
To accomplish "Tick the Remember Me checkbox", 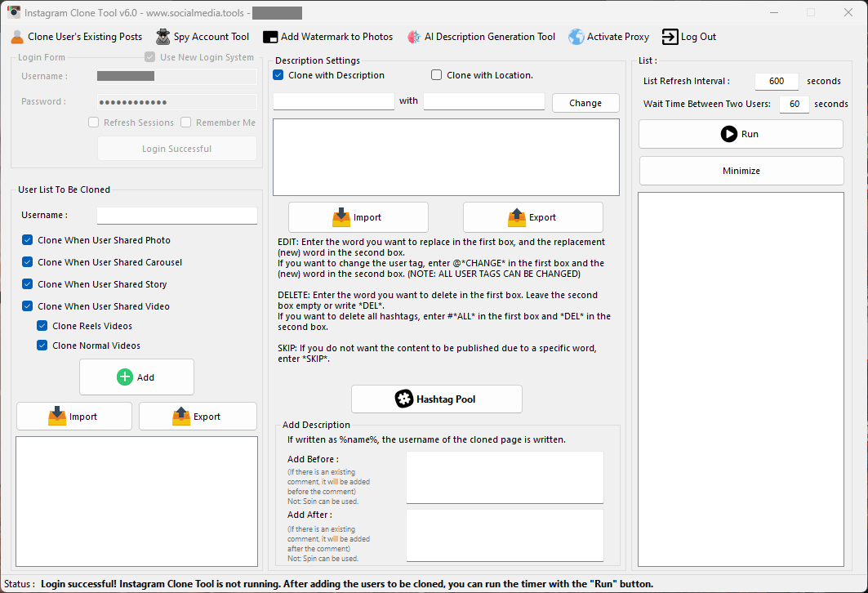I will tap(186, 123).
